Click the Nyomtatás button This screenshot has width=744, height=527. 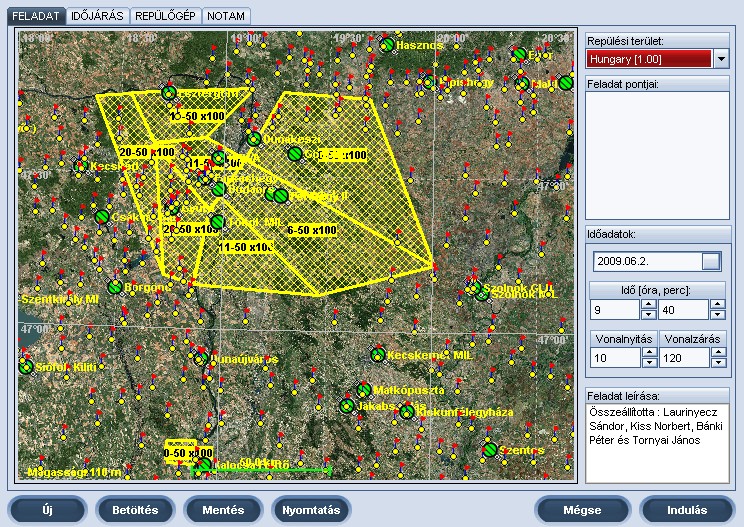(x=311, y=509)
